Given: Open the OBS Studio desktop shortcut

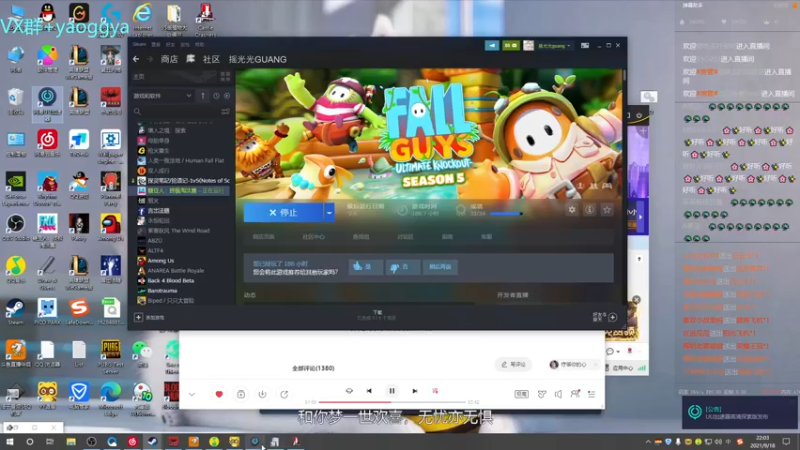Looking at the screenshot, I should (x=15, y=228).
